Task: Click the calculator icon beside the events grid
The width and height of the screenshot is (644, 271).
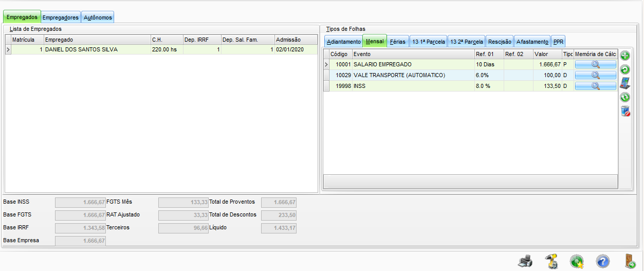Action: tap(625, 83)
